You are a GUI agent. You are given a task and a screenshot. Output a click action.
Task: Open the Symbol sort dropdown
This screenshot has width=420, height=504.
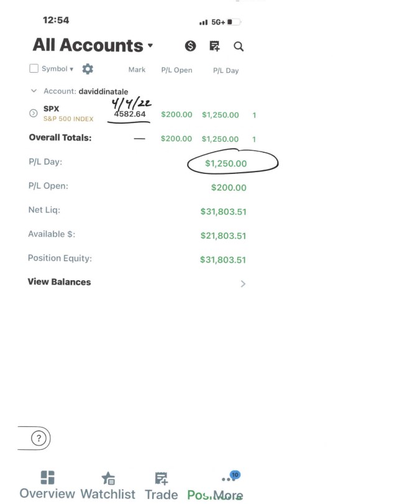(x=58, y=69)
